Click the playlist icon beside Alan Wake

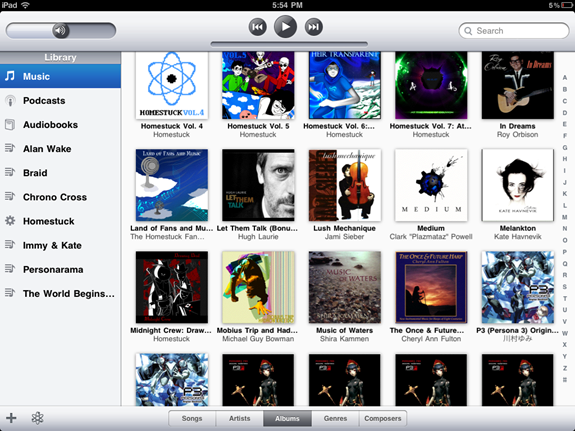click(10, 148)
